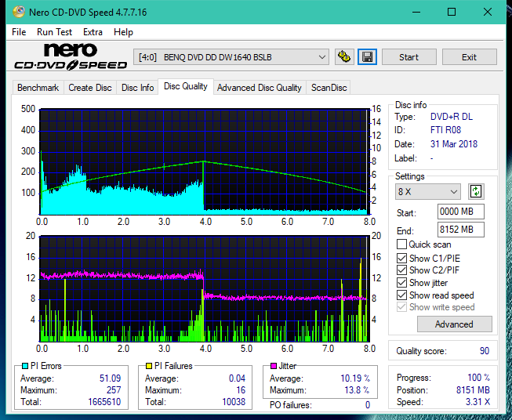Click the PI Errors maximum 257
This screenshot has height=420, width=512.
[114, 390]
